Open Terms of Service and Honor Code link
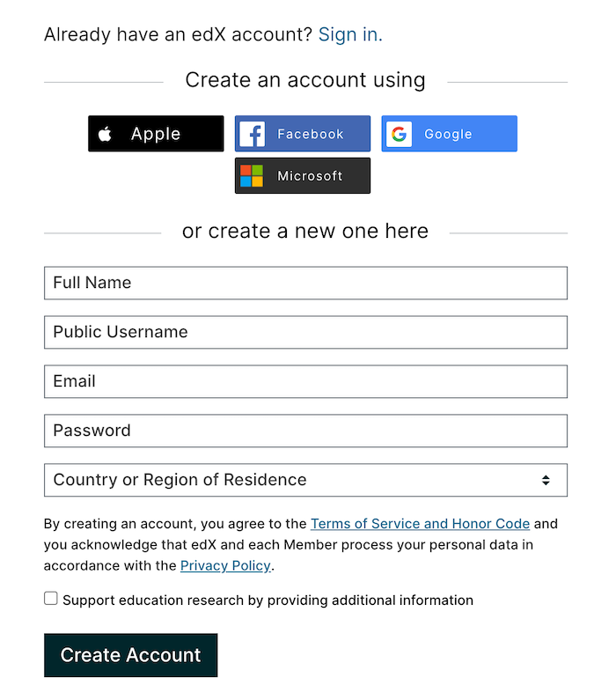The height and width of the screenshot is (693, 616). (420, 524)
